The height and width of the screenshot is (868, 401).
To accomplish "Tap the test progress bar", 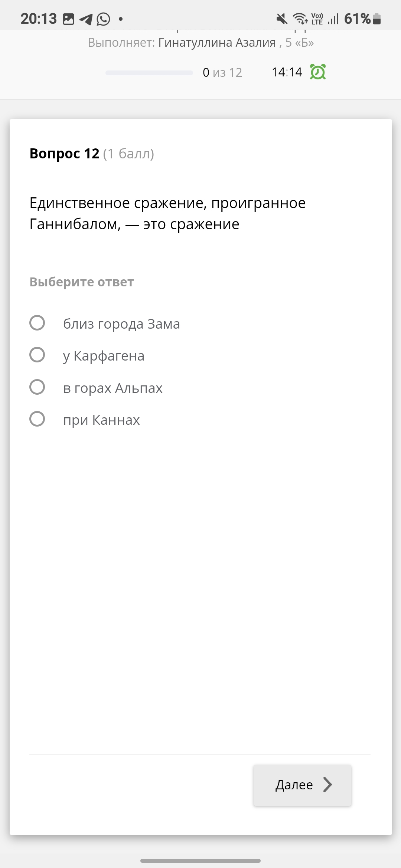I will click(149, 73).
